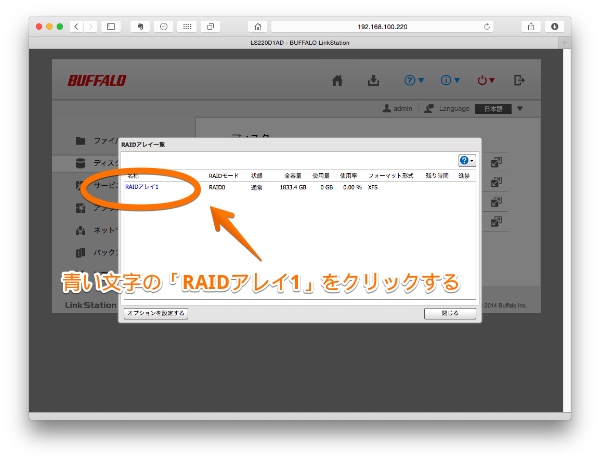This screenshot has width=600, height=462.
Task: Click the header download tray icon
Action: [373, 80]
